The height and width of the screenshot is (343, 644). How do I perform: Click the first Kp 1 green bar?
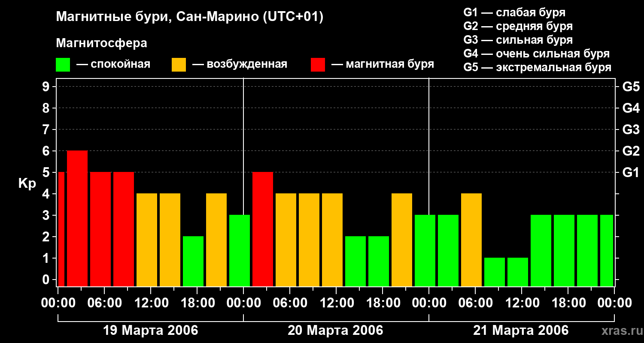point(495,272)
